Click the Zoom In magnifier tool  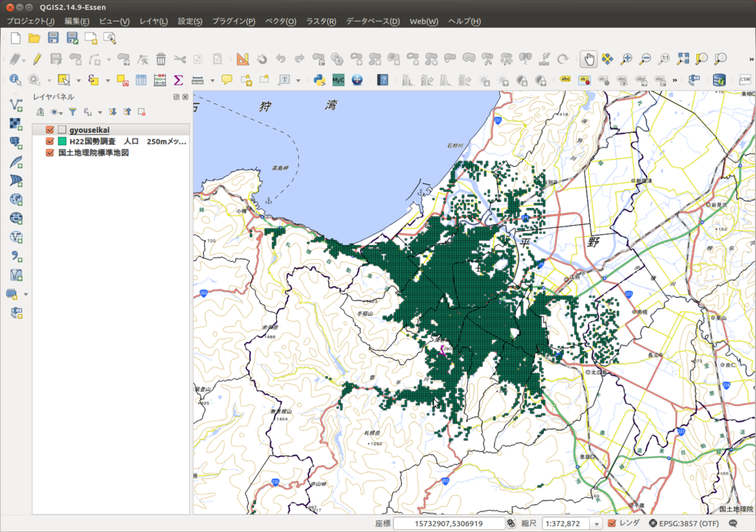click(626, 59)
